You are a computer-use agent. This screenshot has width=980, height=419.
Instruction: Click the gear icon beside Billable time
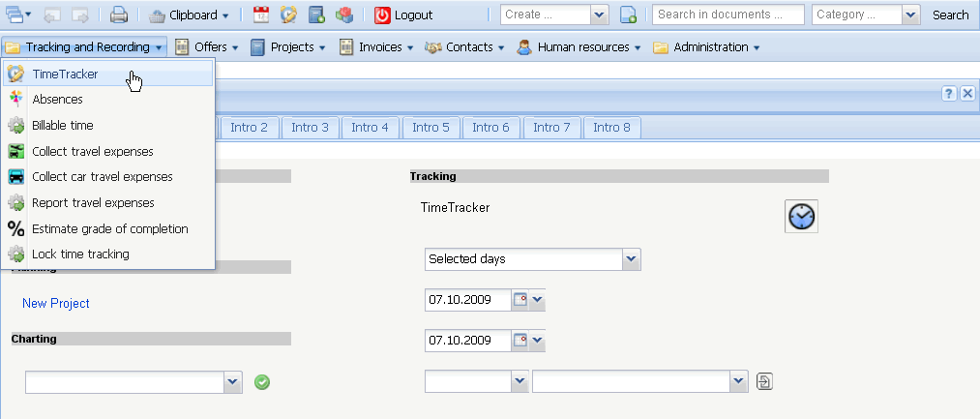coord(15,125)
